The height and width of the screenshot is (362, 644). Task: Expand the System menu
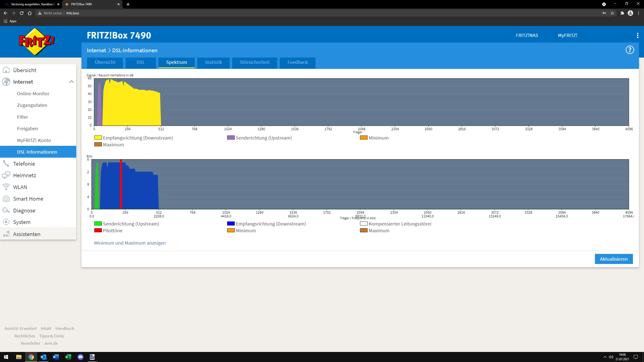point(22,222)
